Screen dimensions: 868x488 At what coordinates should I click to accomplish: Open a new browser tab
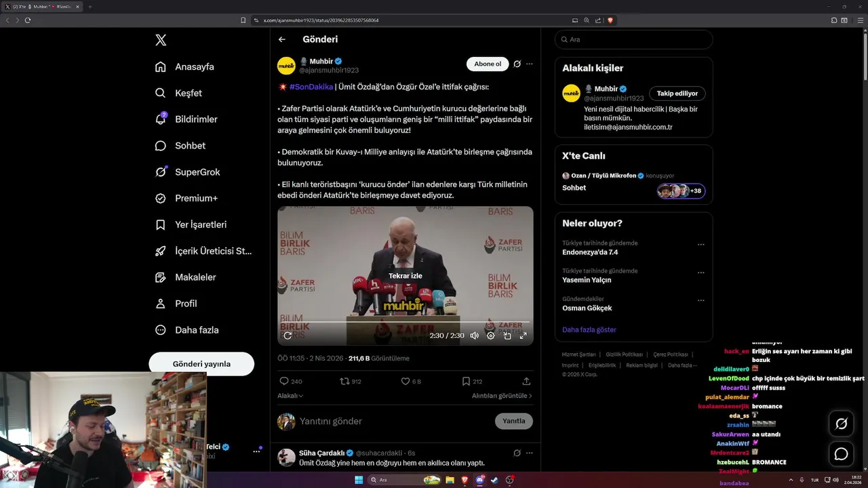tap(90, 7)
